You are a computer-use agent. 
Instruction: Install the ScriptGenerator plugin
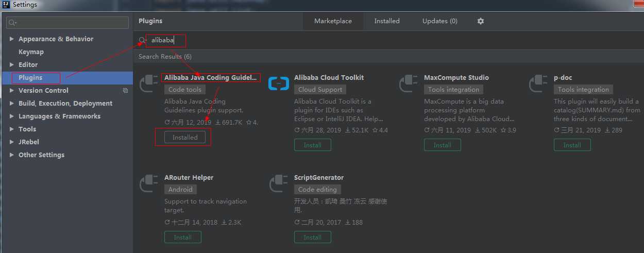313,238
